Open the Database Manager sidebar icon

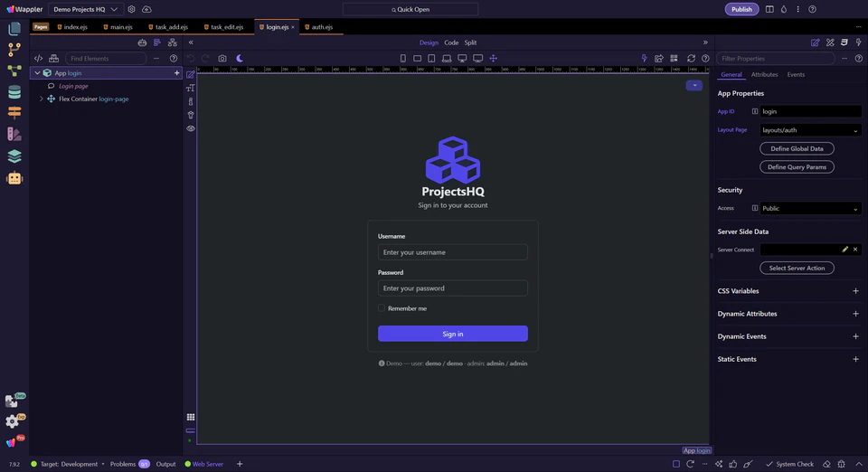14,92
